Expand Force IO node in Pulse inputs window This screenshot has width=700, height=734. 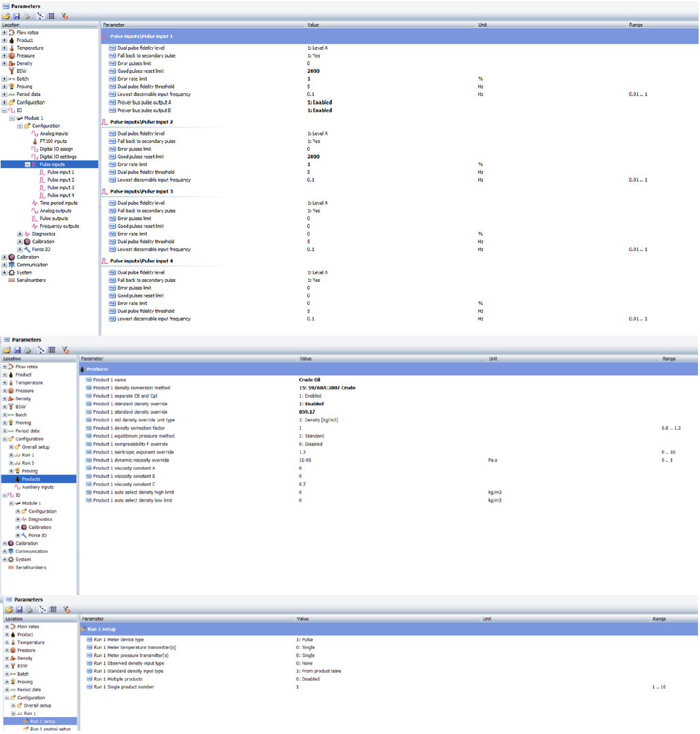click(x=20, y=249)
